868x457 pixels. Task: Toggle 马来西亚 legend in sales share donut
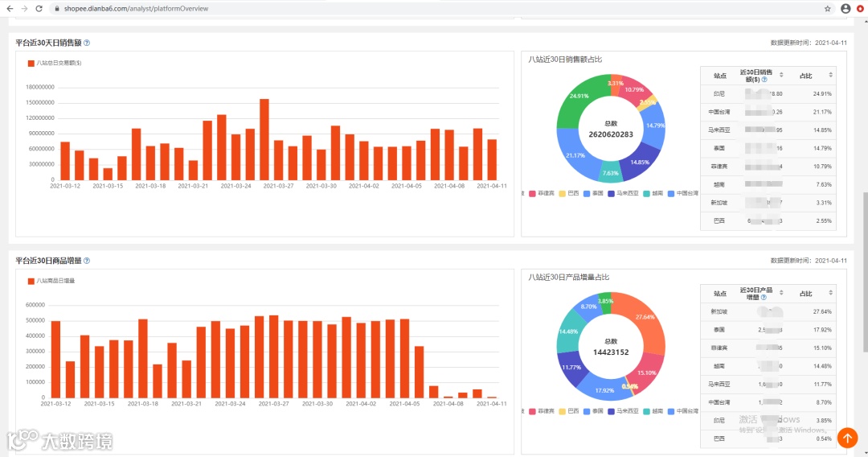pyautogui.click(x=624, y=193)
